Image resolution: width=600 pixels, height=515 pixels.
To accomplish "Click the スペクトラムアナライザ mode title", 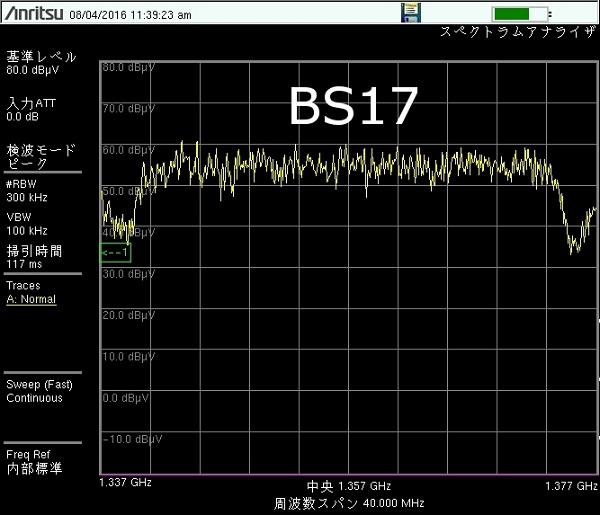I will 517,32.
